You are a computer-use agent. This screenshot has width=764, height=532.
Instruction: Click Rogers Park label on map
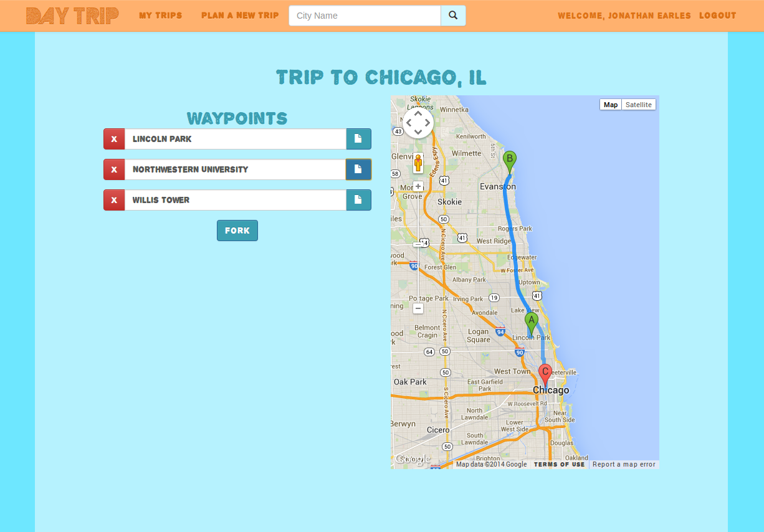click(515, 229)
